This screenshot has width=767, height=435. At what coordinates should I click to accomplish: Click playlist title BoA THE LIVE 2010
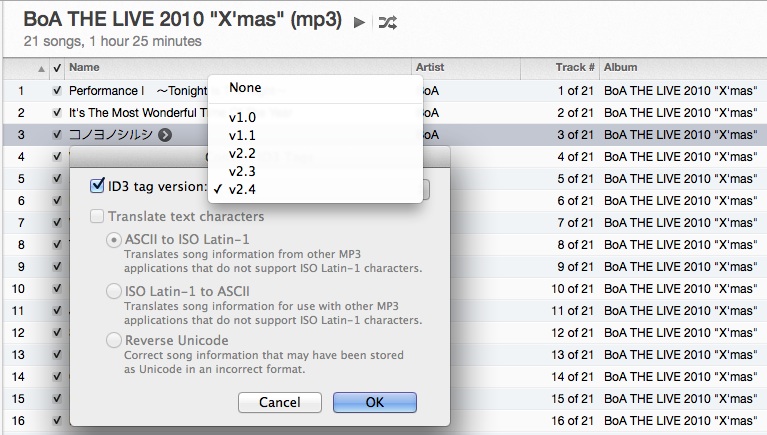[x=182, y=20]
